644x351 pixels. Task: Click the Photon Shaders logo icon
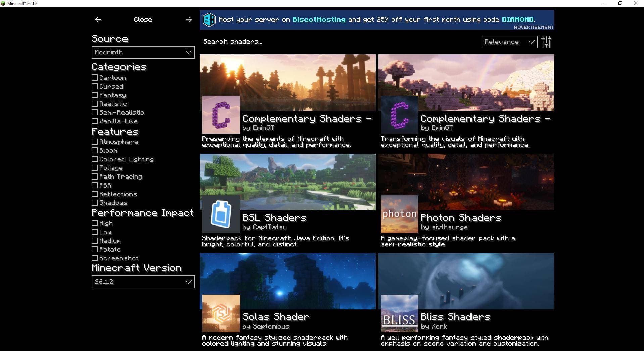coord(400,214)
